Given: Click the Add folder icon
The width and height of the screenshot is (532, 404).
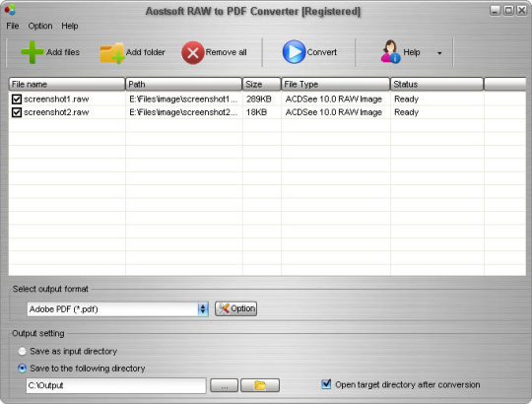Looking at the screenshot, I should [112, 53].
